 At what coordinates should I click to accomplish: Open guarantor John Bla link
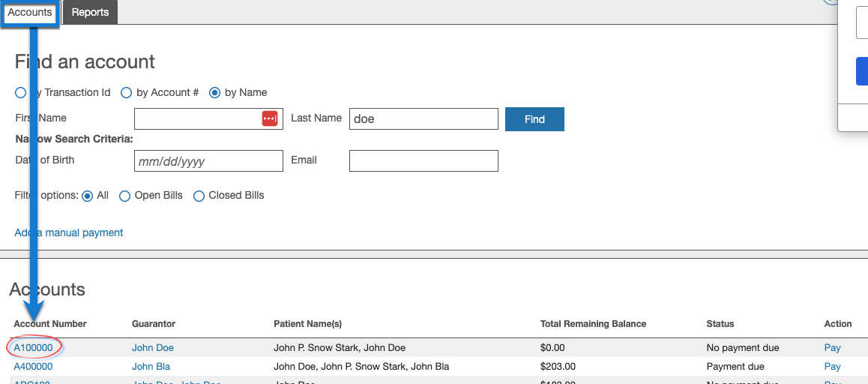click(x=151, y=367)
